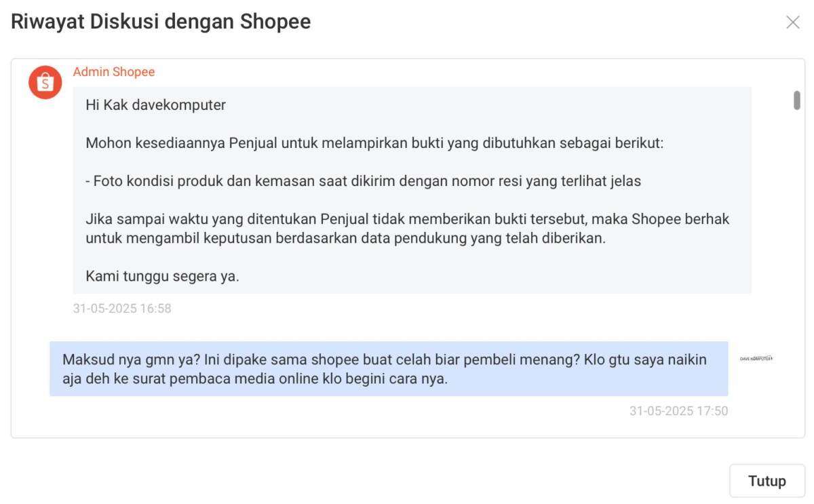
Task: Click the dialog title Riwayat Diskusi dengan Shopee
Action: click(161, 22)
